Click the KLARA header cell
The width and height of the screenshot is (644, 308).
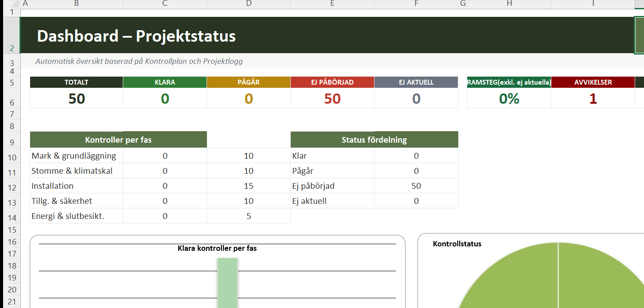coord(165,82)
